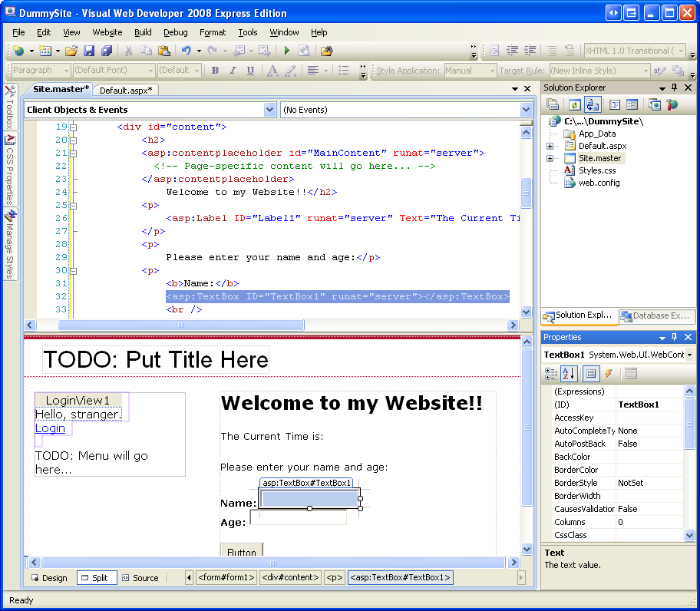Switch to the Default.aspx* tab
The height and width of the screenshot is (611, 700).
coord(126,90)
